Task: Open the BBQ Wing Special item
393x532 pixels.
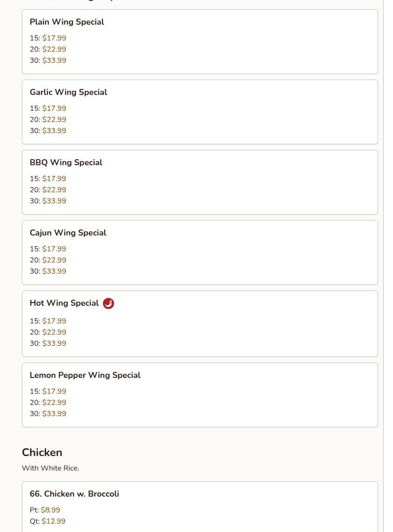Action: (66, 162)
